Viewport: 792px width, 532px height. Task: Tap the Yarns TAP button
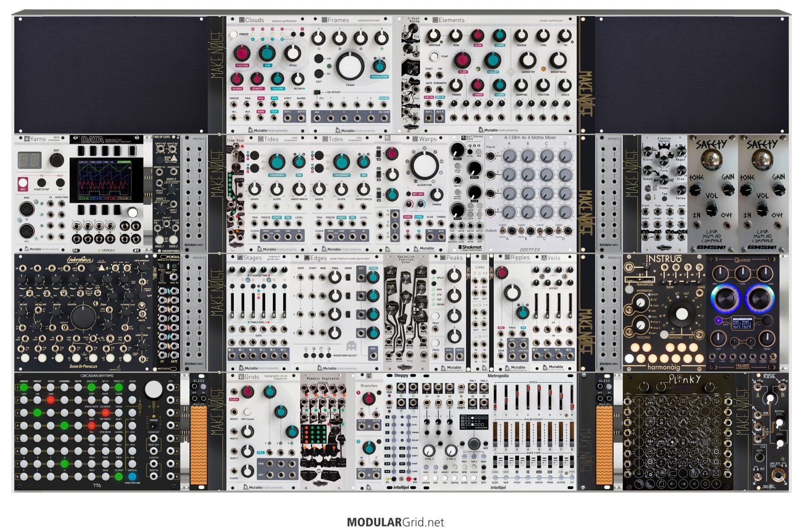click(x=60, y=183)
